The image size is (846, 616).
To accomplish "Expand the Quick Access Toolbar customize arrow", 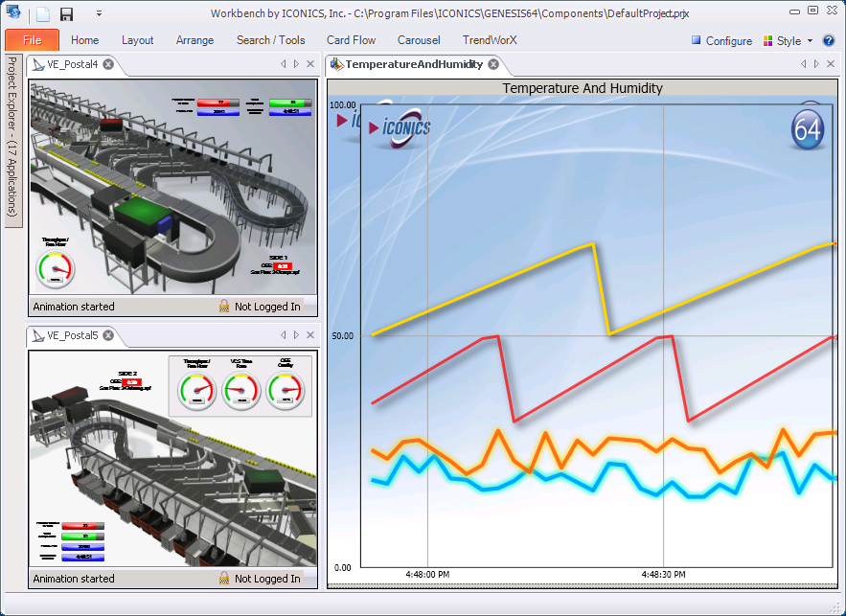I will tap(100, 14).
